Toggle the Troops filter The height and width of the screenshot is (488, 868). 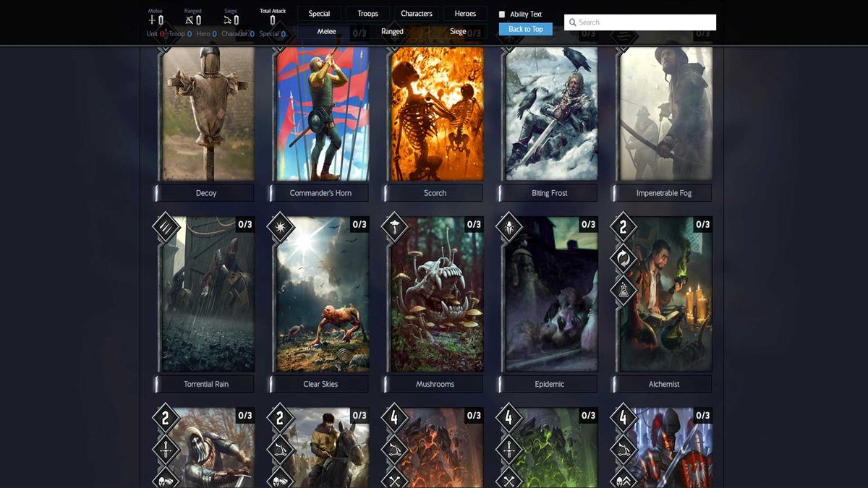pyautogui.click(x=368, y=14)
